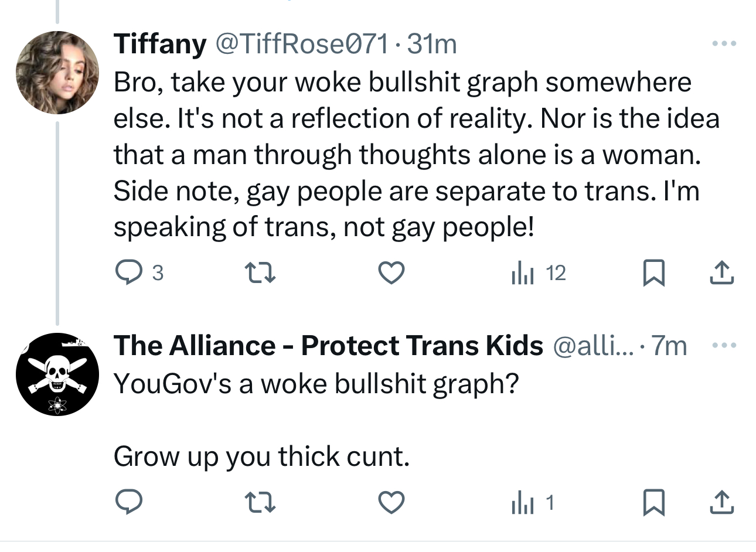756x552 pixels.
Task: Like Tiffany's tweet
Action: coord(391,272)
